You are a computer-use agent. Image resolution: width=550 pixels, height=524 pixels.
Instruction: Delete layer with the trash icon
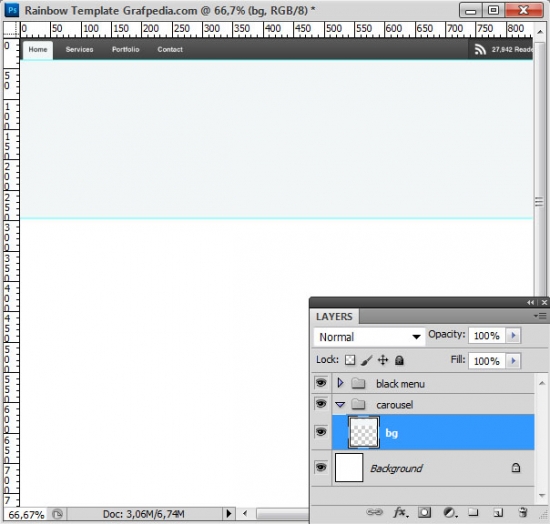[523, 512]
